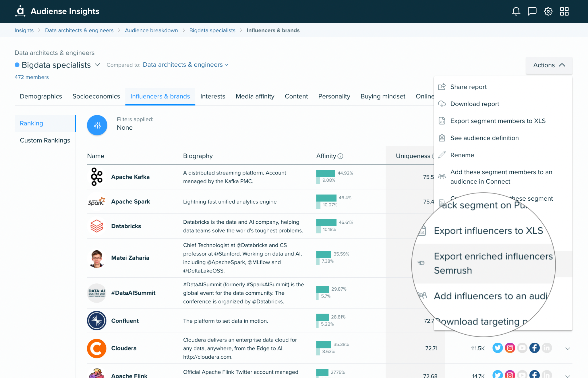Open Cloudera's Twitter profile icon

click(x=498, y=348)
